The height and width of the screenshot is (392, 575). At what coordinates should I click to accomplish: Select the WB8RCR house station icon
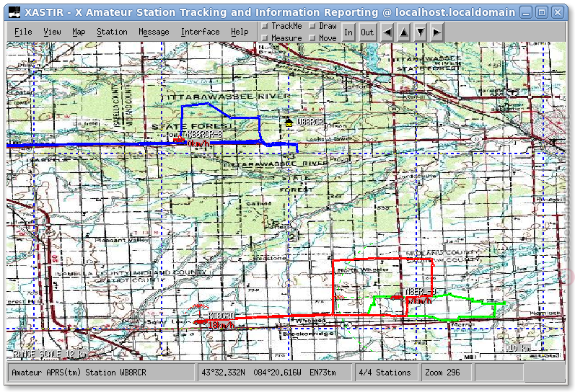[x=289, y=122]
